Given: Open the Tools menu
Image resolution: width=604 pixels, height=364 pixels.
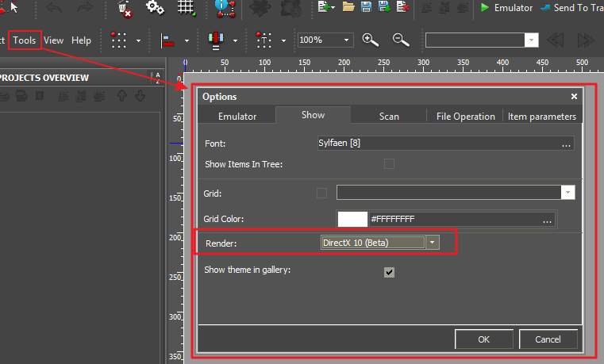Looking at the screenshot, I should pos(25,40).
